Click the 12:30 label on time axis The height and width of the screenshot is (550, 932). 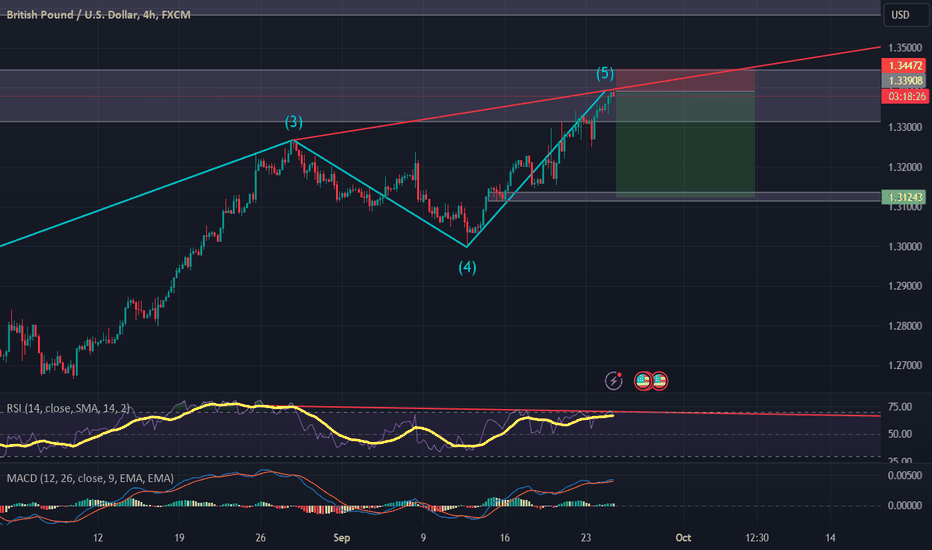(x=757, y=538)
